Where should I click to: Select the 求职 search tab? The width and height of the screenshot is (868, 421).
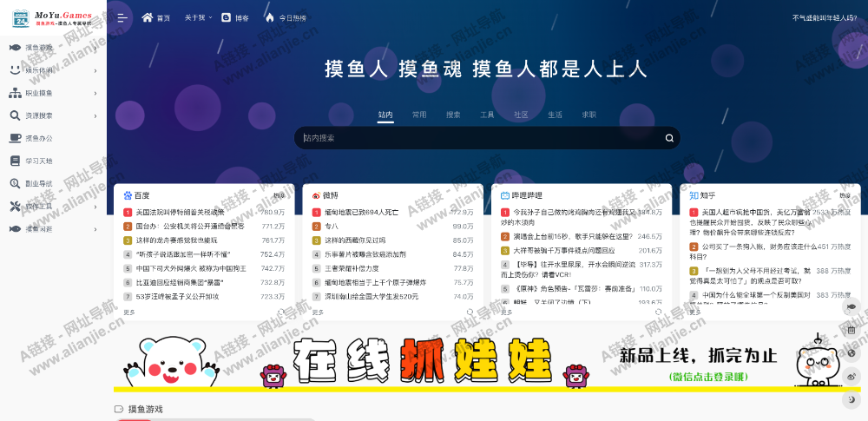(x=589, y=115)
